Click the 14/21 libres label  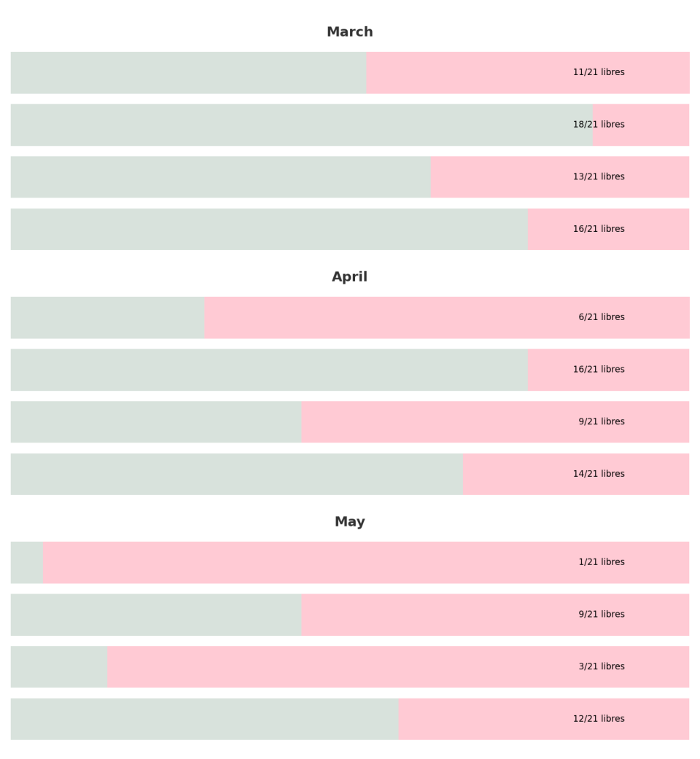pos(599,474)
